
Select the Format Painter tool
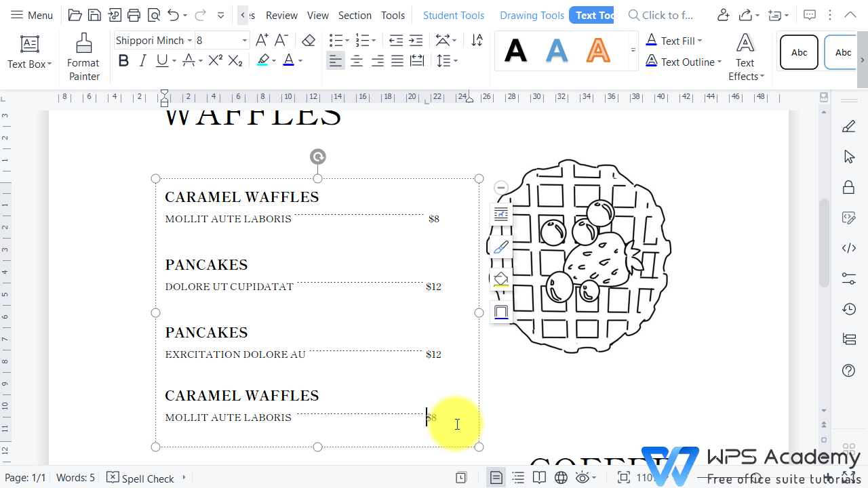tap(83, 58)
